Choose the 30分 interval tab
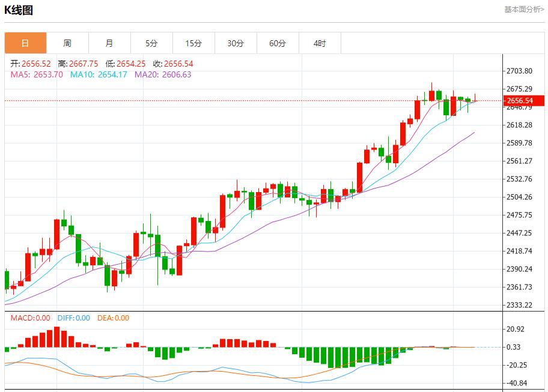The height and width of the screenshot is (392, 548). (236, 43)
